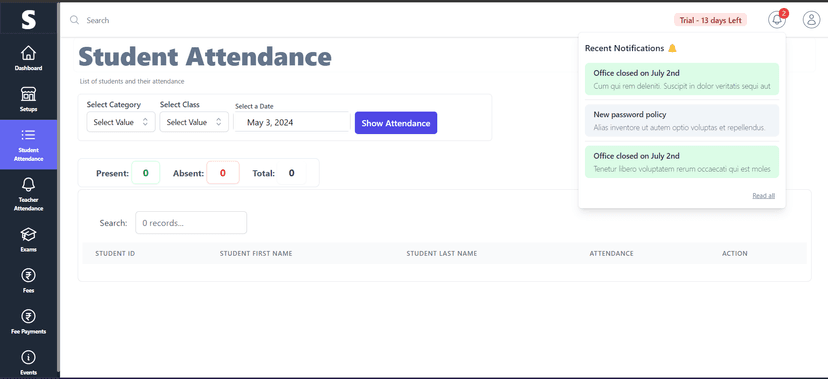The height and width of the screenshot is (379, 828).
Task: Click the Absent count value box
Action: pyautogui.click(x=223, y=173)
